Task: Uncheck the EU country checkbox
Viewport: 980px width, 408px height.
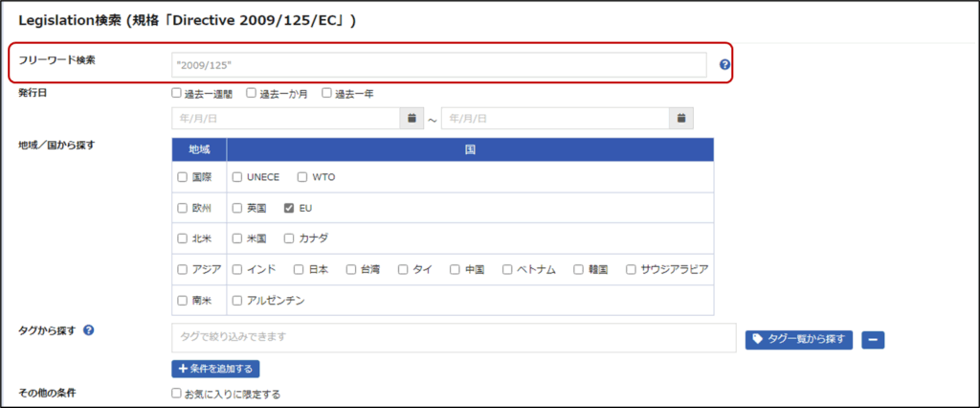Action: point(289,207)
